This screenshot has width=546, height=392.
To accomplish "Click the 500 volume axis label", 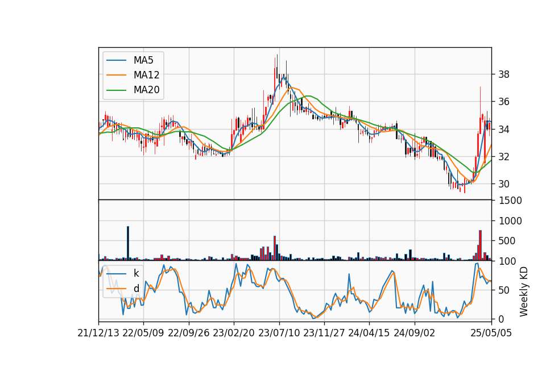I will (x=508, y=241).
